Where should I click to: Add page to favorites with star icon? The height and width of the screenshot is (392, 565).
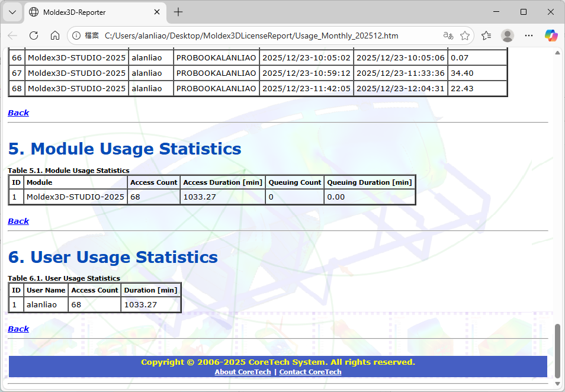pos(465,36)
